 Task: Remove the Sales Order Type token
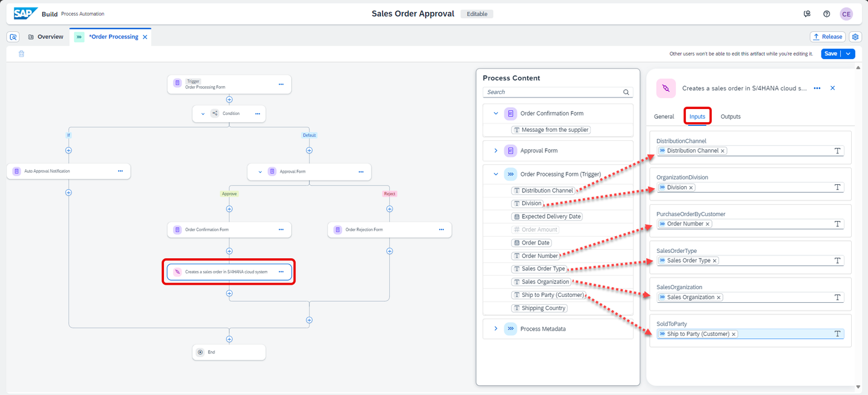click(715, 261)
